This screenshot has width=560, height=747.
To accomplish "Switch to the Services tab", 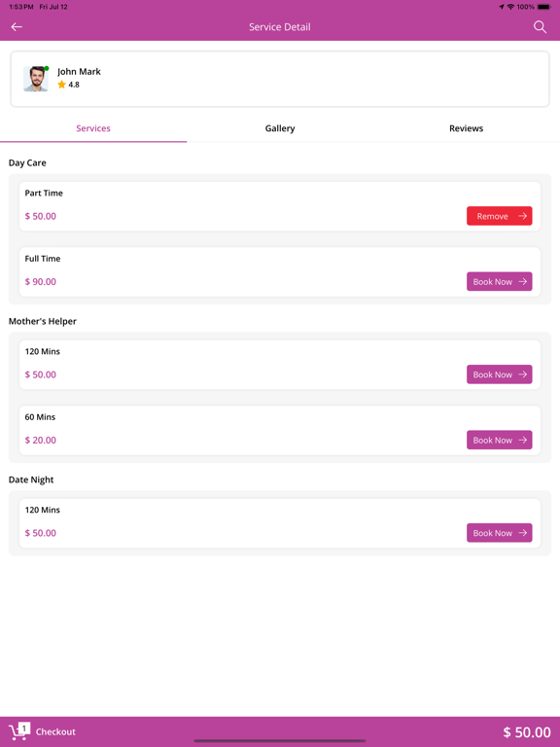I will click(x=93, y=128).
